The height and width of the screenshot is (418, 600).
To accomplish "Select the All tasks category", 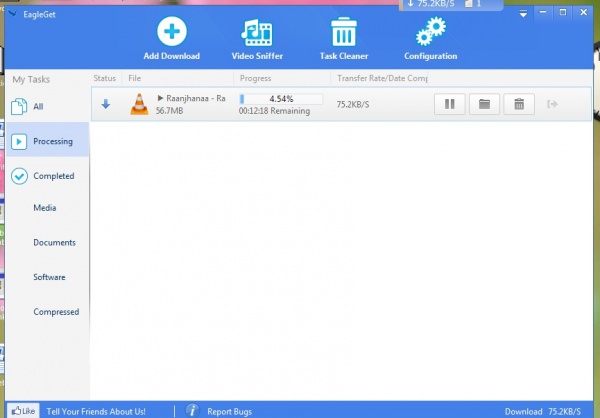I will (47, 106).
